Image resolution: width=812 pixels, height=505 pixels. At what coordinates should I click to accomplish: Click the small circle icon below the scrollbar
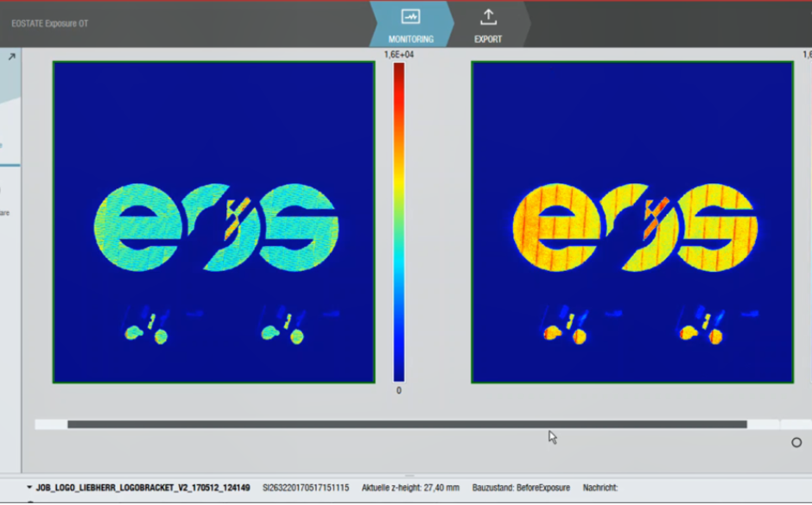tap(796, 442)
